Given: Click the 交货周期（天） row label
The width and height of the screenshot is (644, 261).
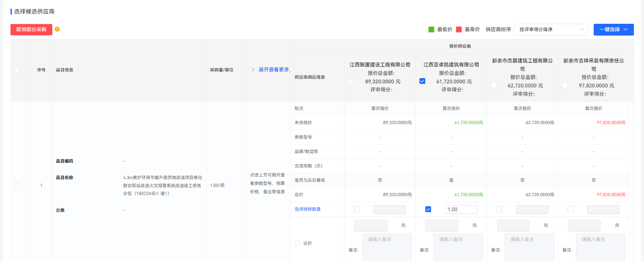Looking at the screenshot, I should [309, 166].
